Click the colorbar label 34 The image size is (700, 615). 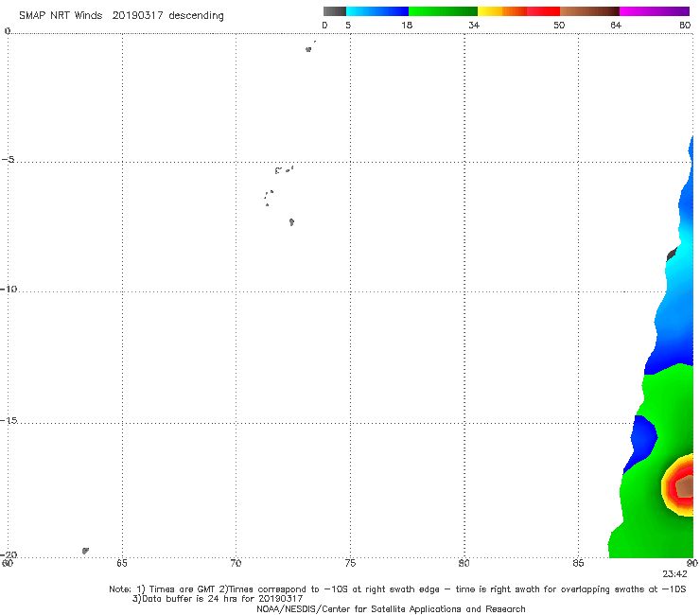pyautogui.click(x=474, y=25)
